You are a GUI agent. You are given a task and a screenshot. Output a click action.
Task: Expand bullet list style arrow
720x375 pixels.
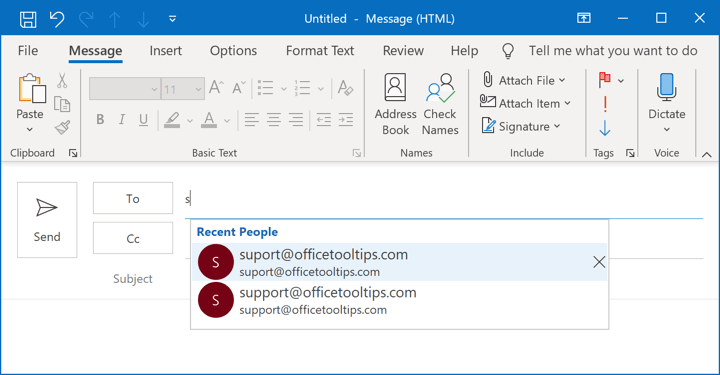click(283, 89)
